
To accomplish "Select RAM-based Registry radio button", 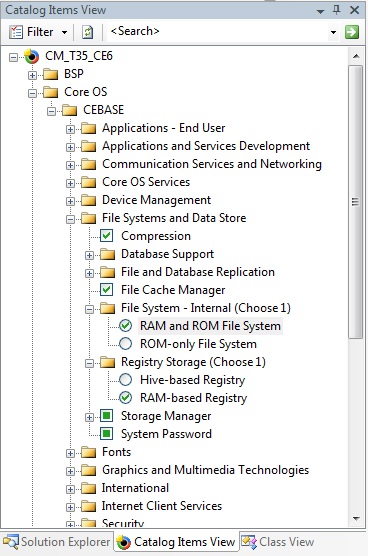I will point(126,397).
